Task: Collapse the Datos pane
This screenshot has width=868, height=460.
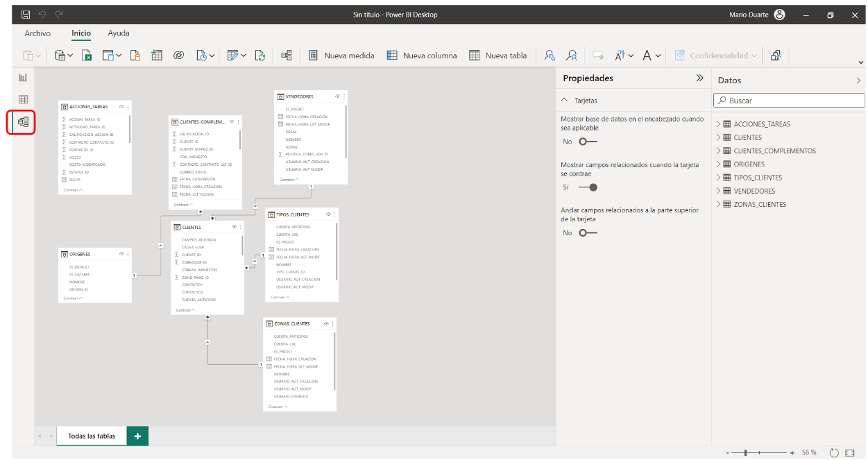Action: [x=858, y=80]
